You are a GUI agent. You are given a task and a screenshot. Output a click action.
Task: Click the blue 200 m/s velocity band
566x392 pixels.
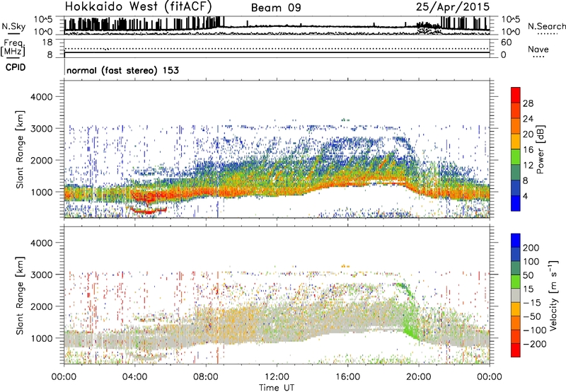point(516,241)
